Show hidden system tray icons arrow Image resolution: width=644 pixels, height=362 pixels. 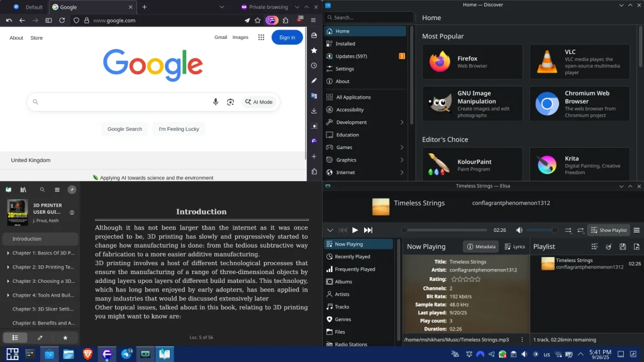pyautogui.click(x=580, y=354)
